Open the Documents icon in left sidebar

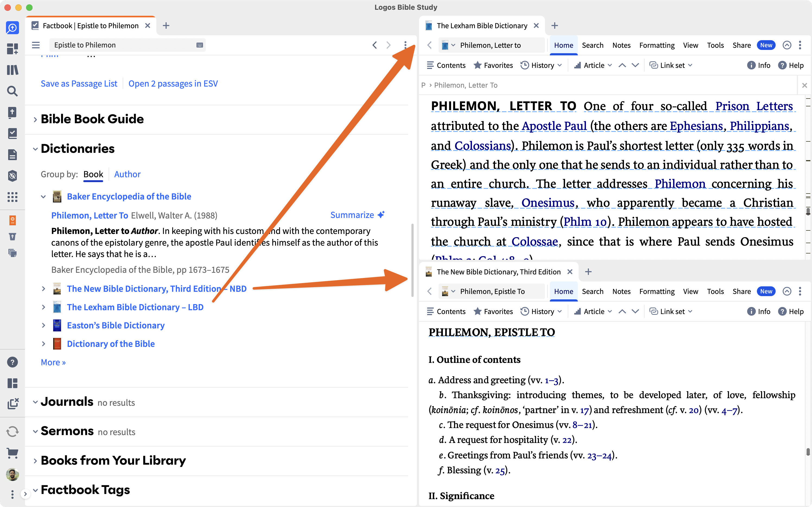(12, 155)
